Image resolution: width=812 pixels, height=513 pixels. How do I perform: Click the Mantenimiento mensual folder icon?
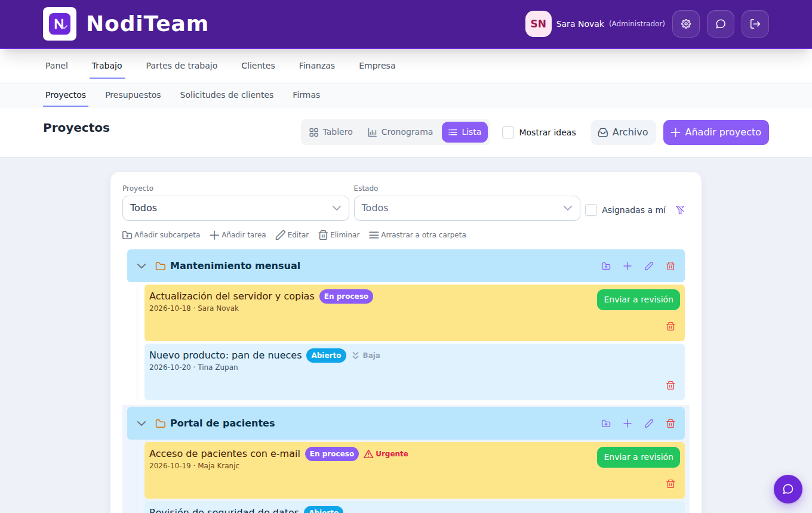point(160,266)
